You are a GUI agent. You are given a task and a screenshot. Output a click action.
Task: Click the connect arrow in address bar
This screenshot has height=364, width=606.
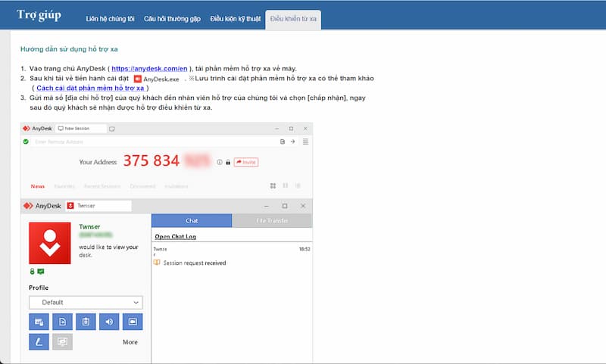coord(292,142)
